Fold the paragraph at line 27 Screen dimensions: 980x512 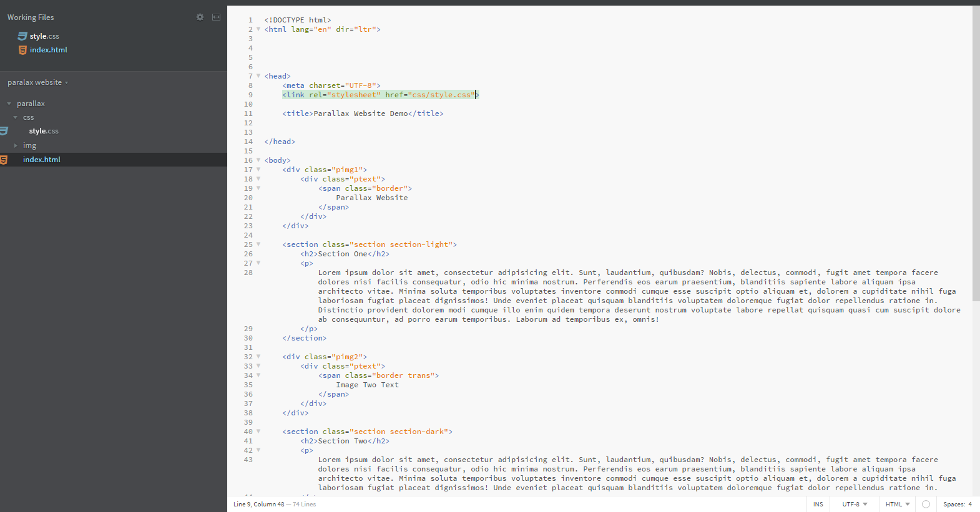[258, 263]
